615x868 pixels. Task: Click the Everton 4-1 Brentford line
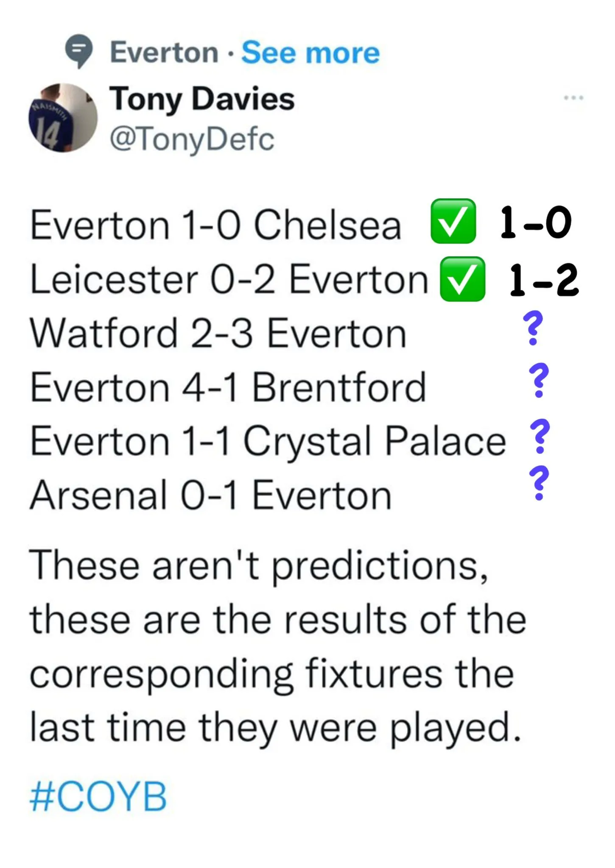228,387
